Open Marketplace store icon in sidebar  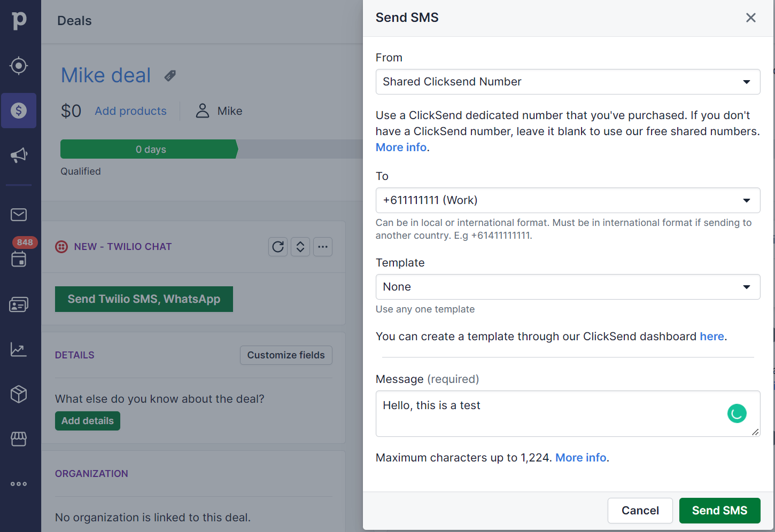coord(19,439)
